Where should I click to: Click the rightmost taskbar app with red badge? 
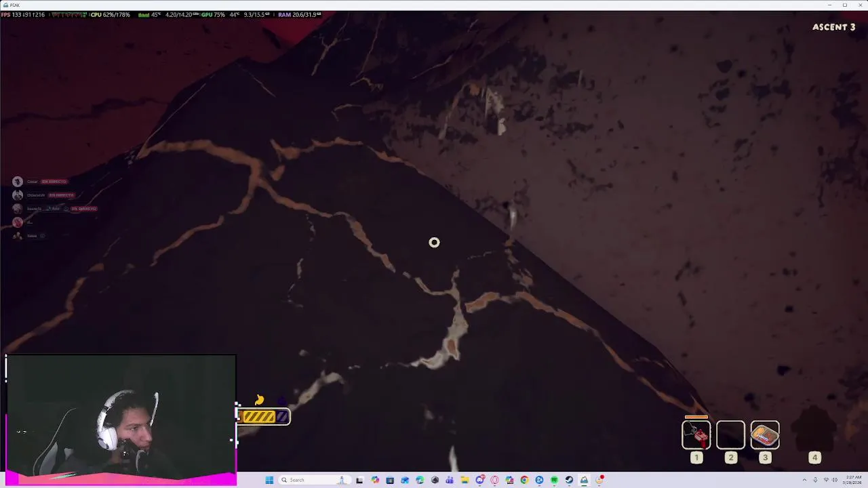click(600, 480)
